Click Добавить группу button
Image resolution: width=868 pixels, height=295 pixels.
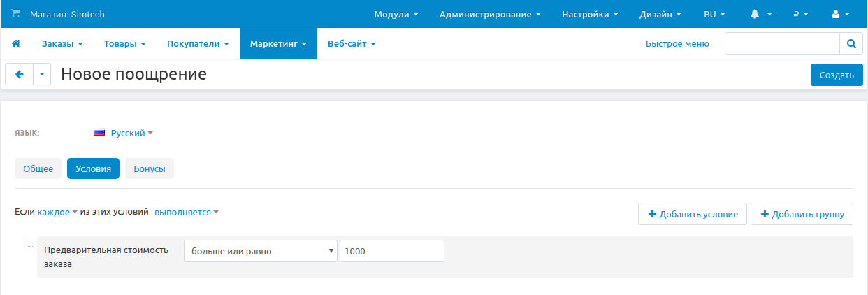tap(802, 214)
